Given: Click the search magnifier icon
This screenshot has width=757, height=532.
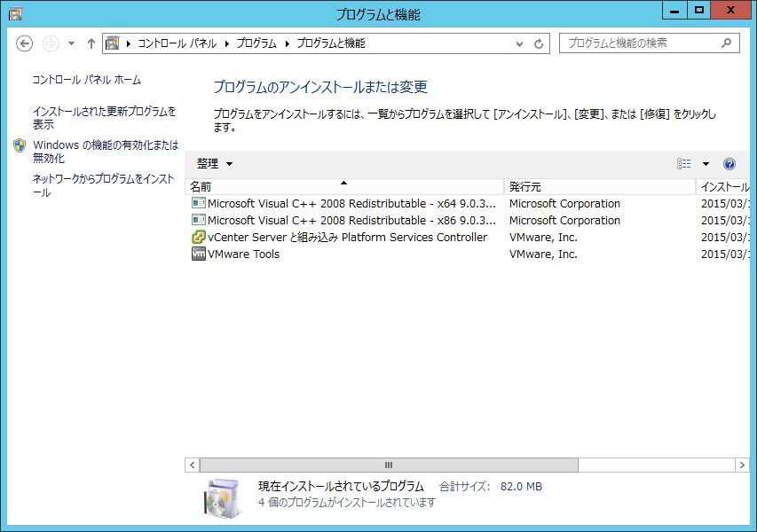Looking at the screenshot, I should pyautogui.click(x=726, y=43).
